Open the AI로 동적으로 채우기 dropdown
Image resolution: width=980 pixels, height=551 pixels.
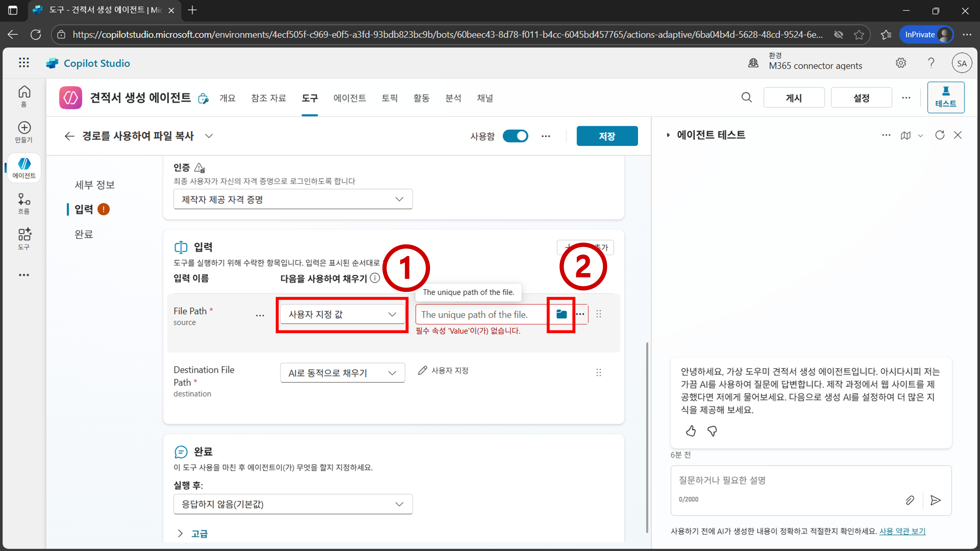(x=342, y=373)
